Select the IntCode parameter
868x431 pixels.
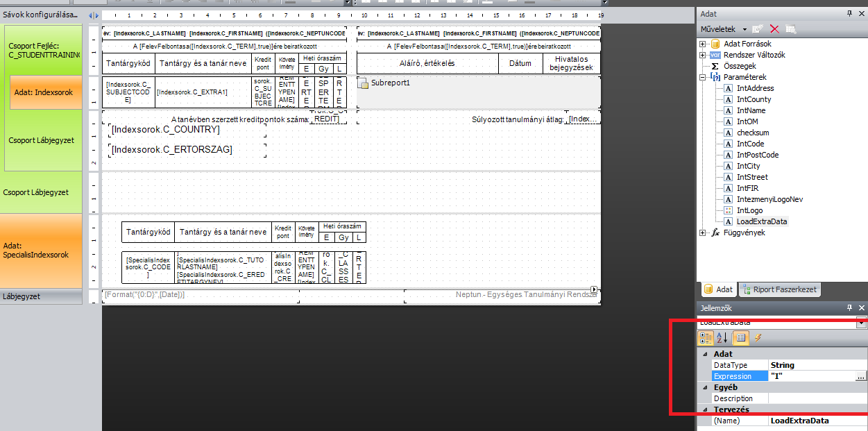coord(751,144)
